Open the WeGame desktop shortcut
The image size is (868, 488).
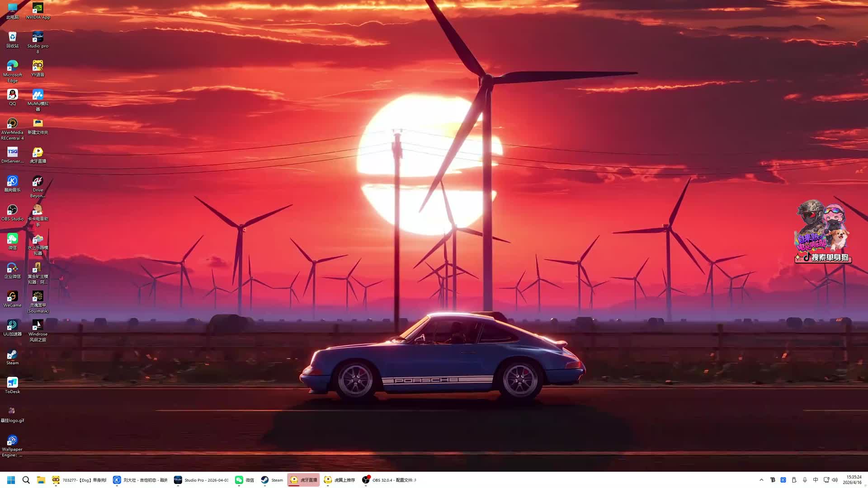(12, 297)
